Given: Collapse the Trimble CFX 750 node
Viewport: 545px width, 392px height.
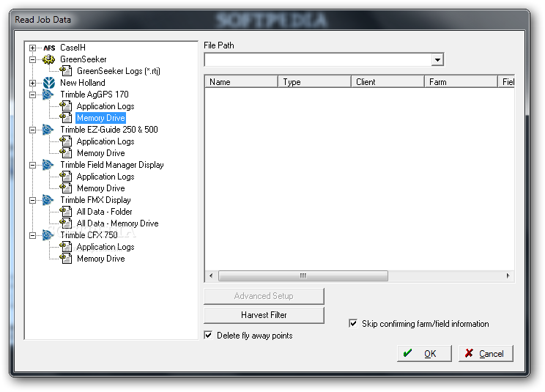Looking at the screenshot, I should [32, 235].
